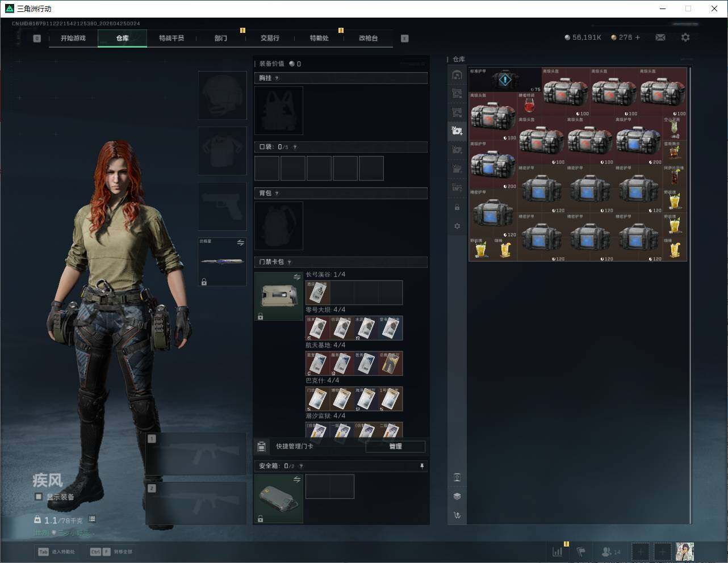728x563 pixels.
Task: Click the empty body armor slot
Action: pyautogui.click(x=222, y=151)
